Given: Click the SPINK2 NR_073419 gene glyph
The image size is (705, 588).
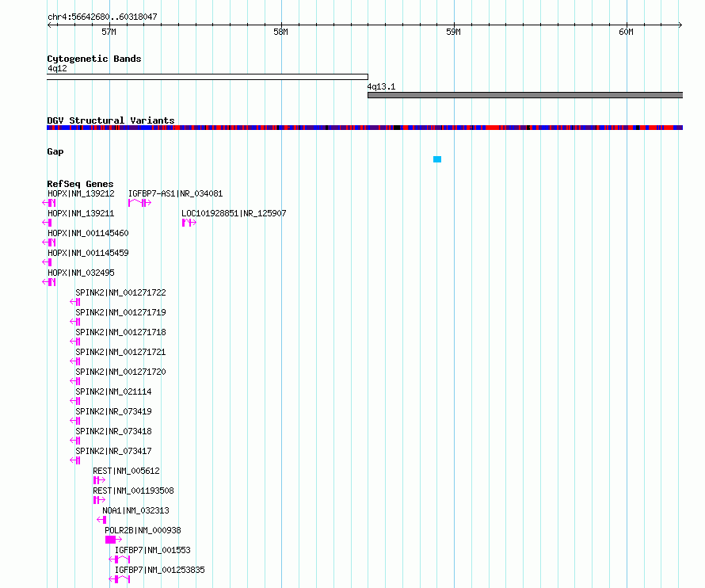Looking at the screenshot, I should click(x=75, y=421).
